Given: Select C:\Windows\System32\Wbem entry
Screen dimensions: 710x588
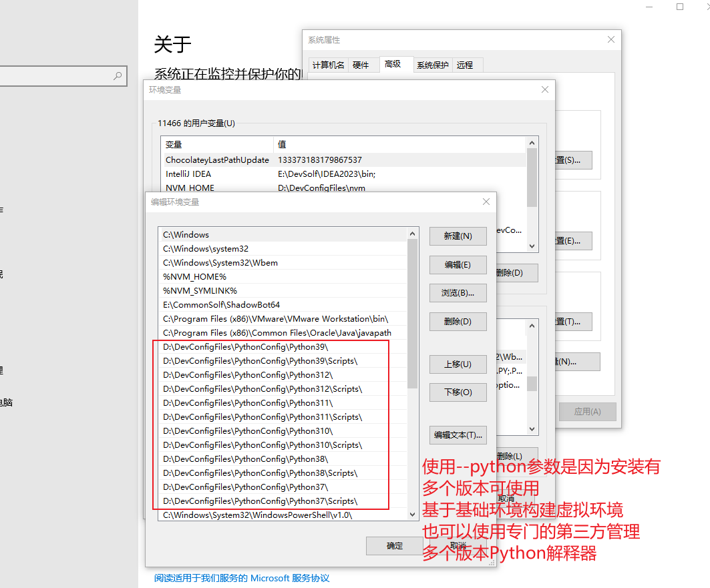Looking at the screenshot, I should (283, 263).
